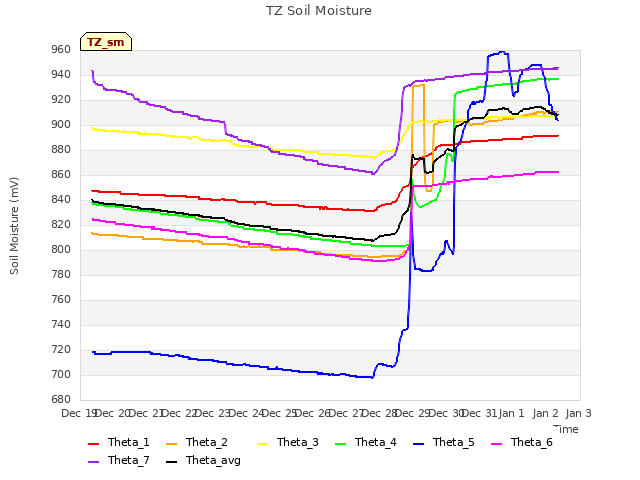Toggle Theta_3 series in legend
640x480 pixels.
[x=288, y=442]
